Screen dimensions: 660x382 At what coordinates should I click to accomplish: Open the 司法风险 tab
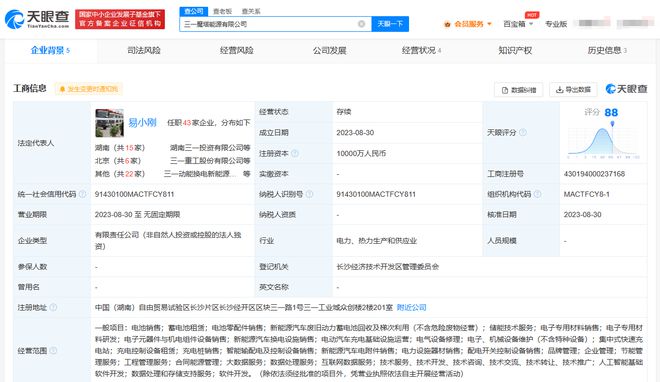(144, 50)
